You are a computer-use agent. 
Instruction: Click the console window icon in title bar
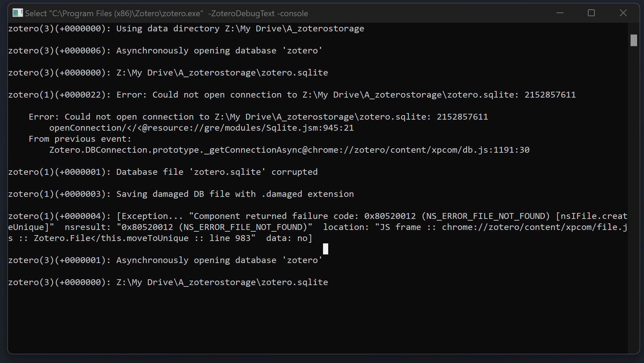coord(18,13)
